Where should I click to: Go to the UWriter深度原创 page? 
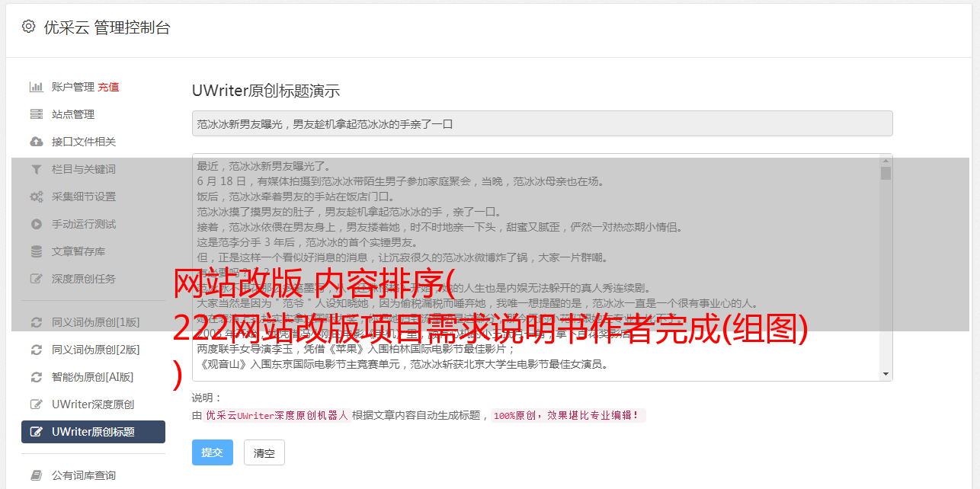click(x=93, y=404)
